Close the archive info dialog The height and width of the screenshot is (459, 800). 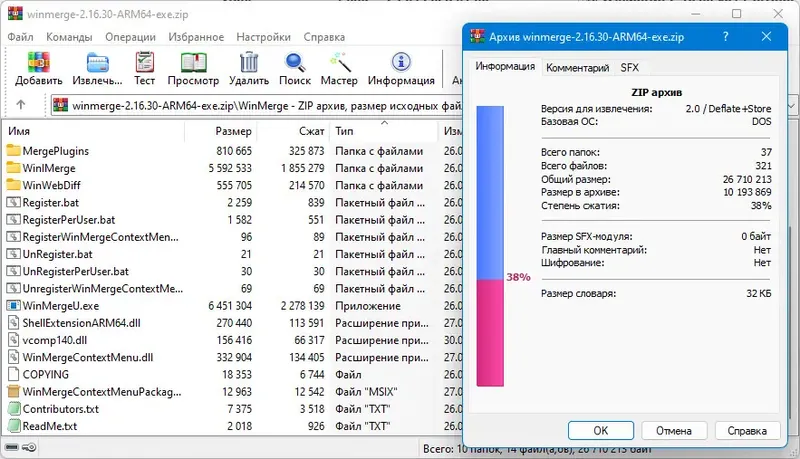(x=766, y=36)
